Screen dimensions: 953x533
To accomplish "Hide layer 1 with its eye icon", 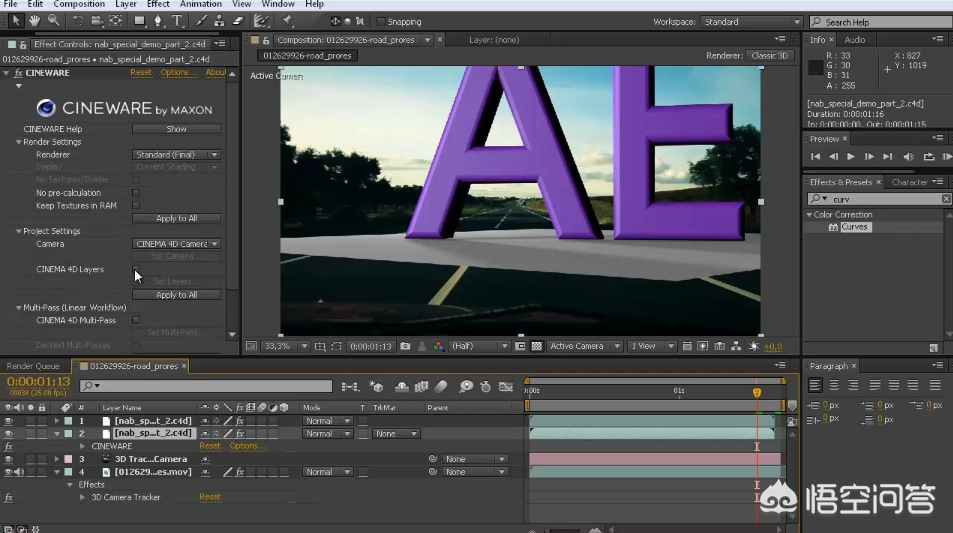I will point(9,421).
